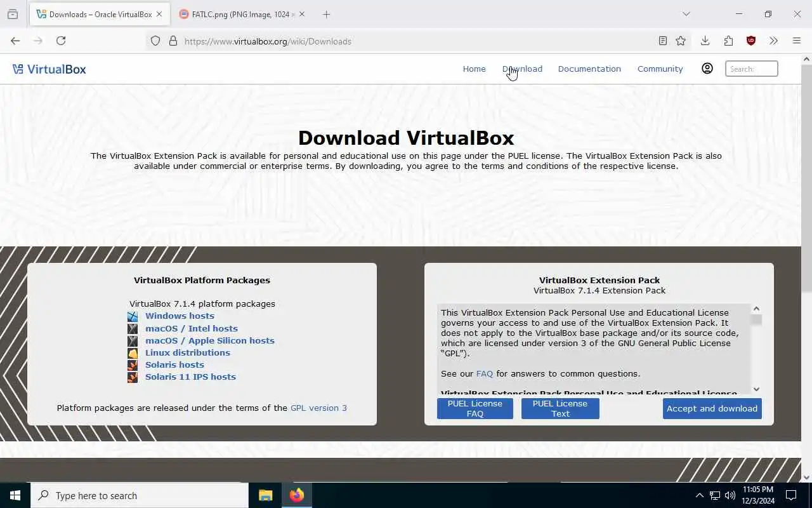Open the Firefox hamburger application menu
This screenshot has width=812, height=508.
click(x=797, y=41)
